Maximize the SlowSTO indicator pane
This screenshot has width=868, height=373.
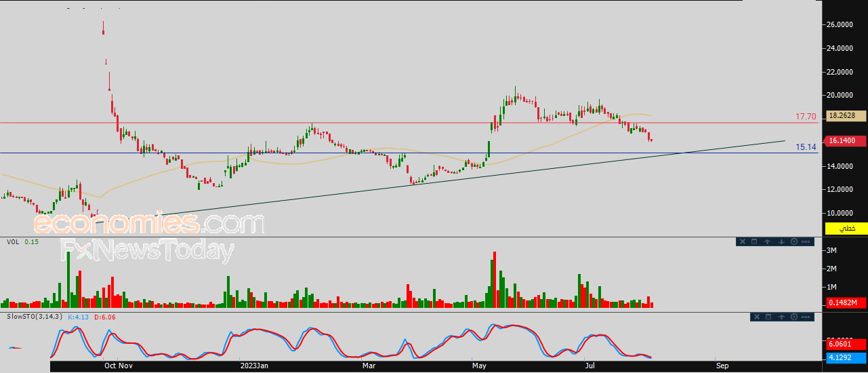pyautogui.click(x=768, y=317)
